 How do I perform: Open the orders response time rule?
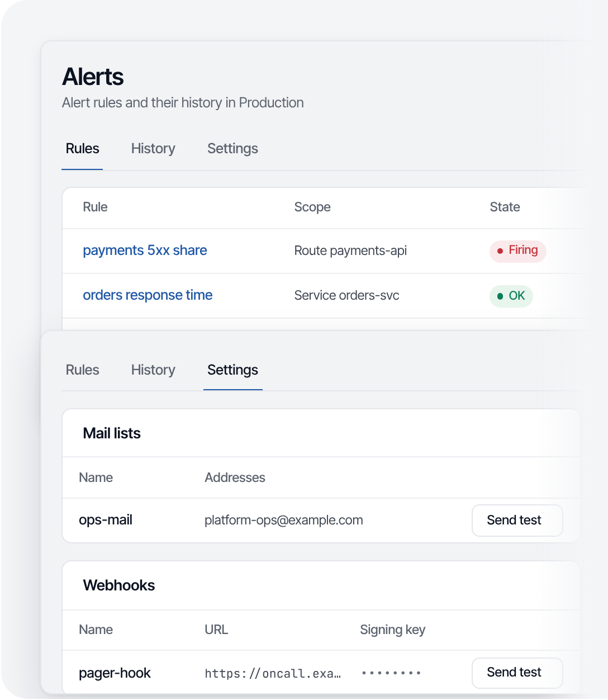coord(148,295)
